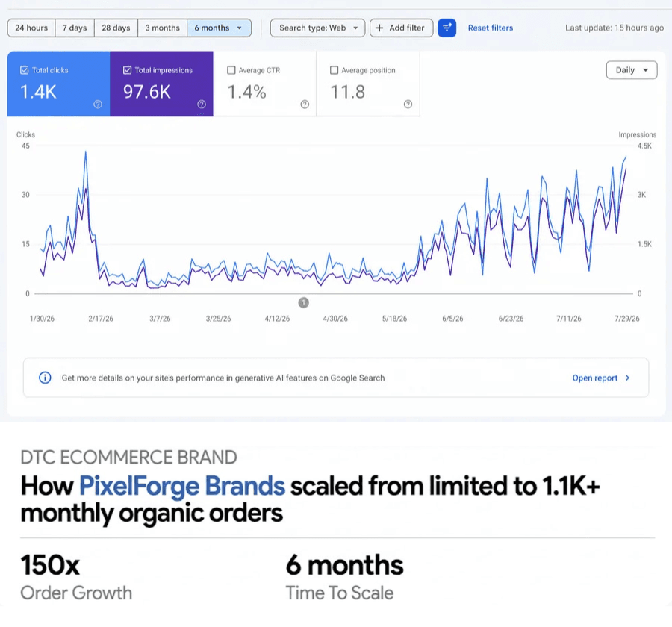Open help icon on Average CTR card
Image resolution: width=672 pixels, height=627 pixels.
click(305, 104)
